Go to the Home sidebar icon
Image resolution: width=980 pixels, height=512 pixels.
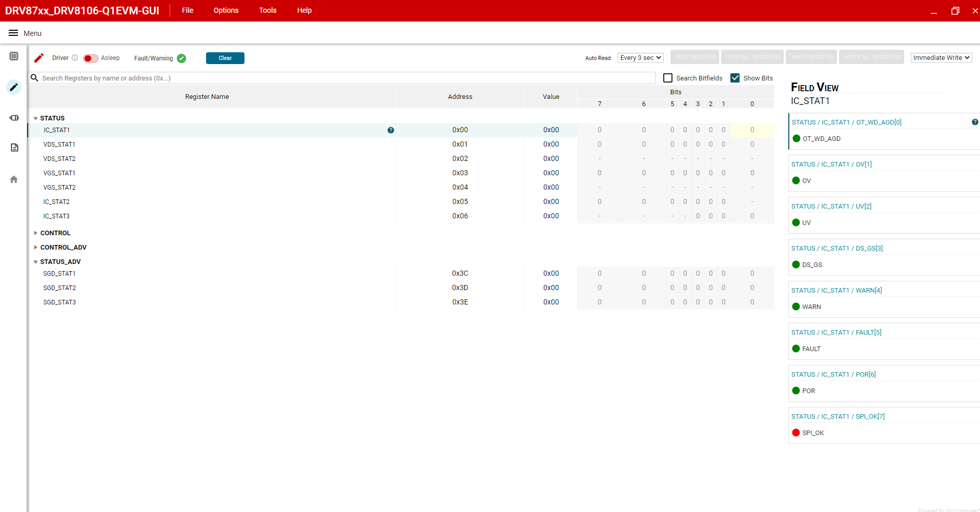pos(14,179)
